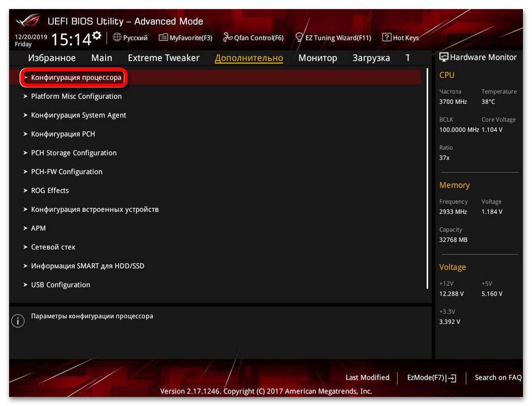532x406 pixels.
Task: Click the menu list vertical scrollbar
Action: click(427, 179)
